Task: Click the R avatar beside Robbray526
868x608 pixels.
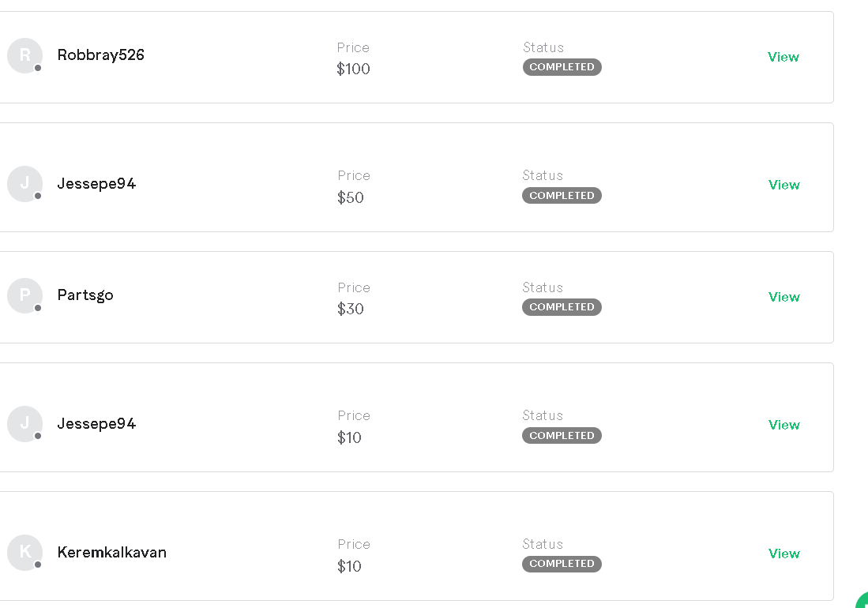Action: (x=24, y=55)
